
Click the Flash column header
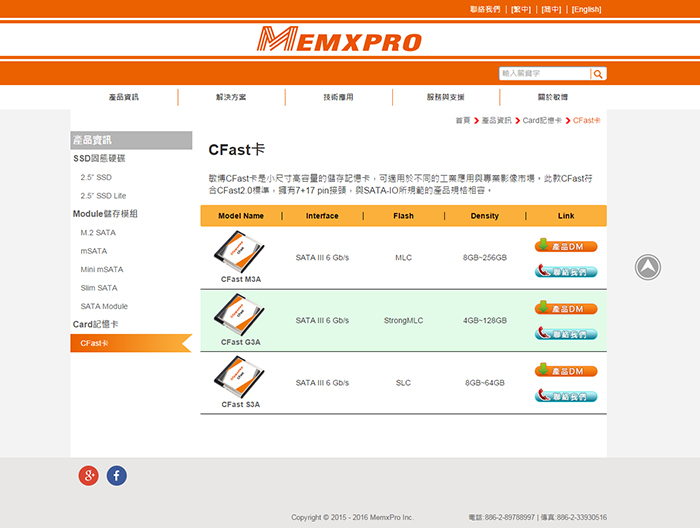coord(403,216)
